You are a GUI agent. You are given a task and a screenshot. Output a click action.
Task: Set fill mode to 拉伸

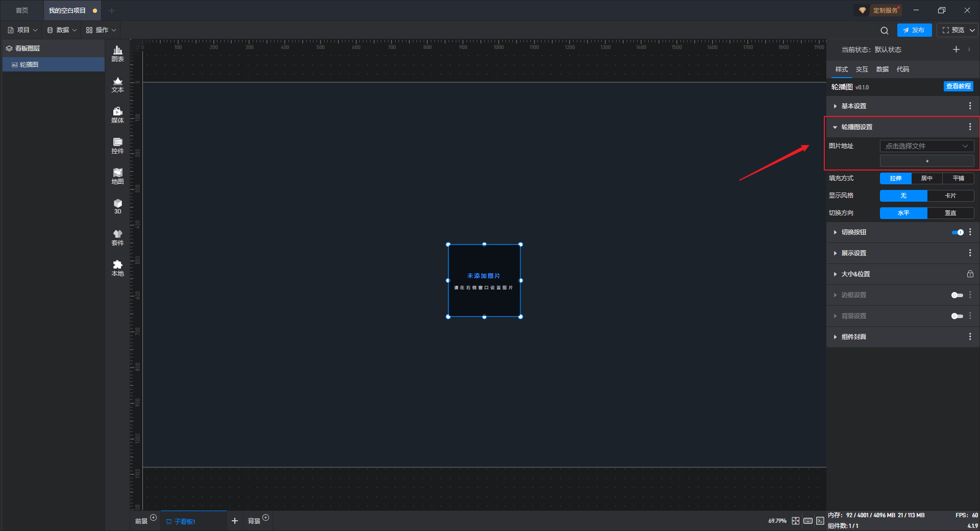tap(896, 178)
